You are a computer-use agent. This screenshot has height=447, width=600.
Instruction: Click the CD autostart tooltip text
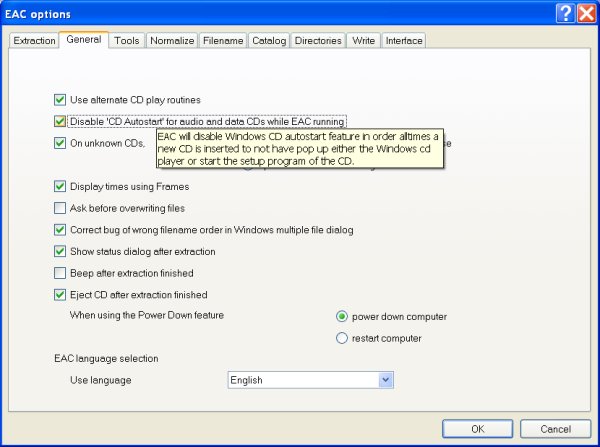coord(300,148)
